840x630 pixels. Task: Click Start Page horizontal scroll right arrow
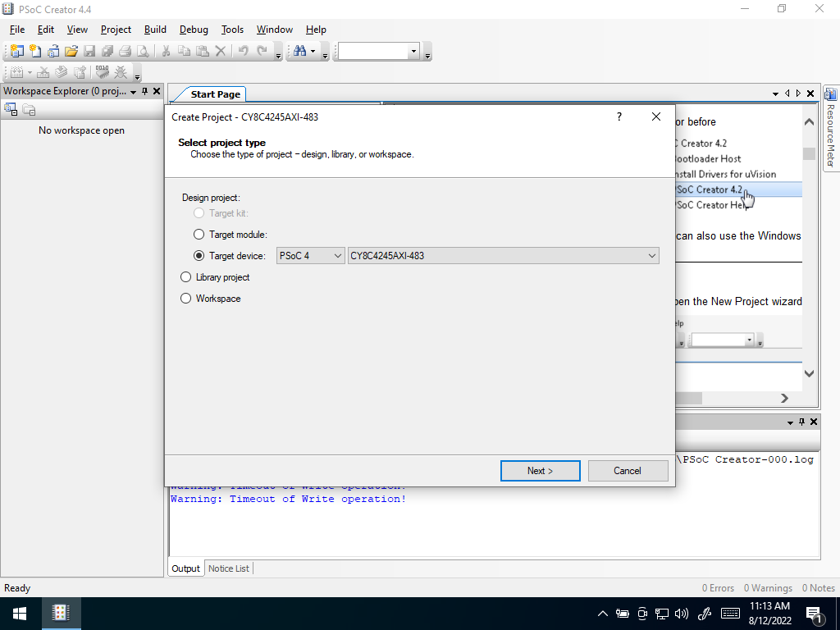(785, 398)
